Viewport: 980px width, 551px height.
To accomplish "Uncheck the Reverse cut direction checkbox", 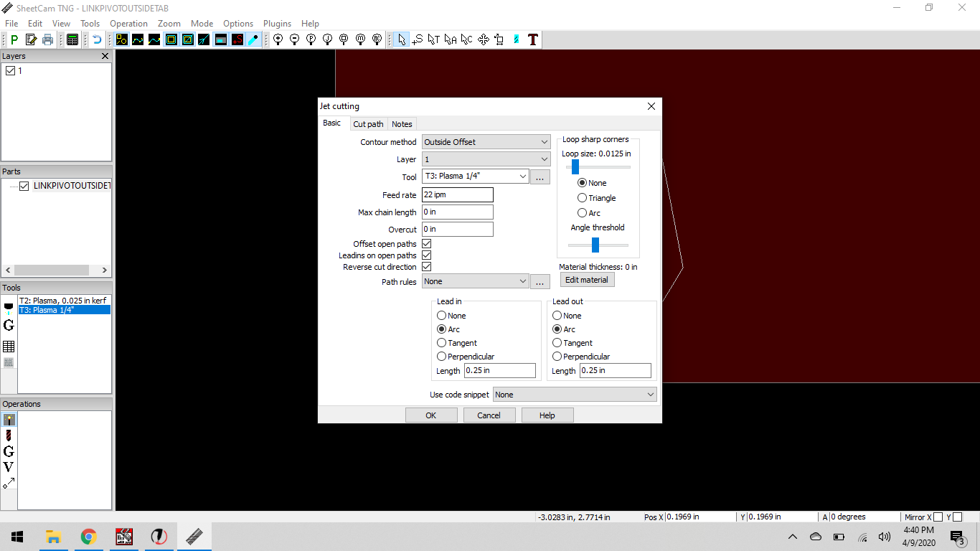I will (427, 267).
